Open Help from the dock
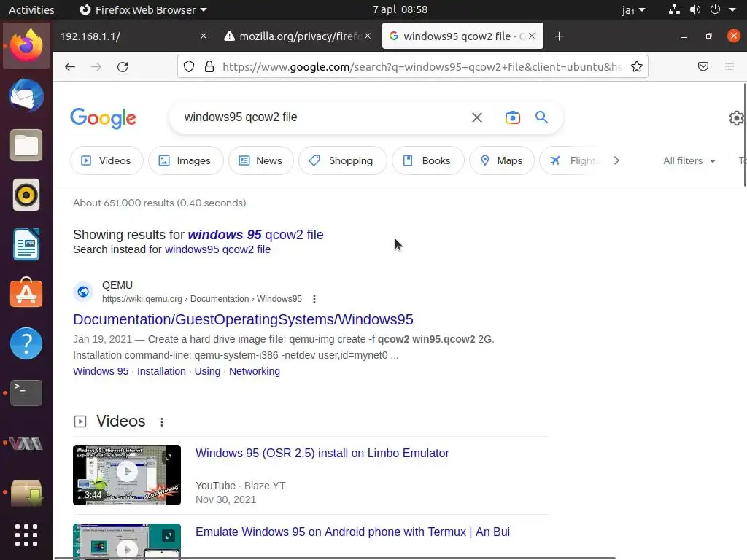 [x=26, y=343]
